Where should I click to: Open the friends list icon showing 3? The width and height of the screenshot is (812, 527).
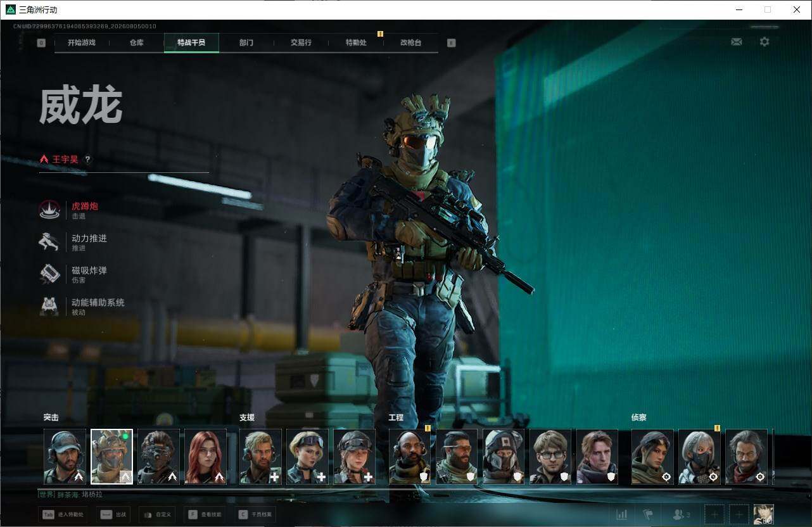pos(681,514)
